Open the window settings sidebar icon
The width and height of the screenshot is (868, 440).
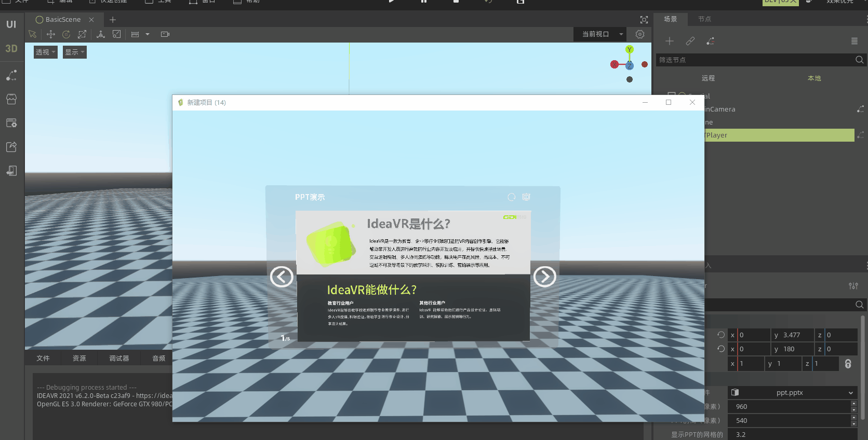point(11,123)
